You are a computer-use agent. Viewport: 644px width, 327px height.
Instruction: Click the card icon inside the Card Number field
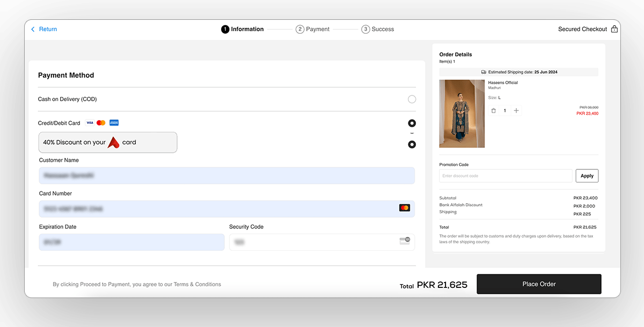(405, 208)
